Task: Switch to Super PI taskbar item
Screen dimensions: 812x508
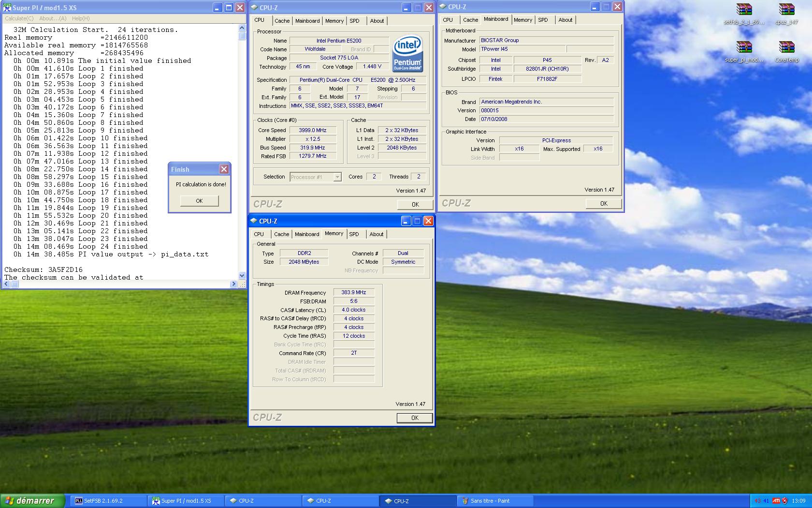Action: [187, 501]
